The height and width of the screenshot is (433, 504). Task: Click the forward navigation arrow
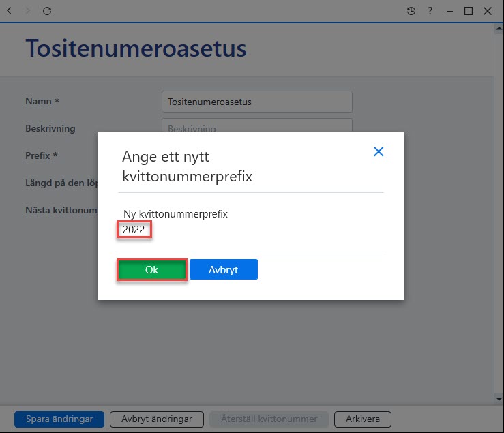[x=28, y=11]
